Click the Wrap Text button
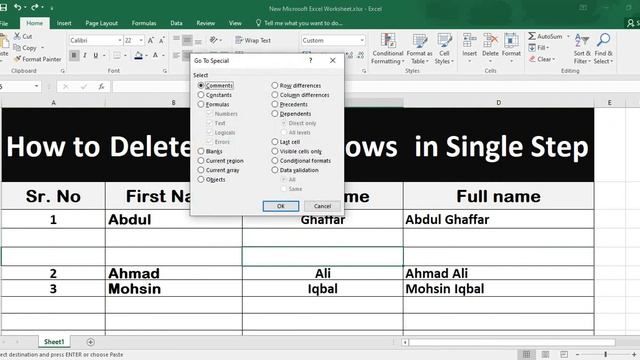640x360 pixels. (253, 40)
